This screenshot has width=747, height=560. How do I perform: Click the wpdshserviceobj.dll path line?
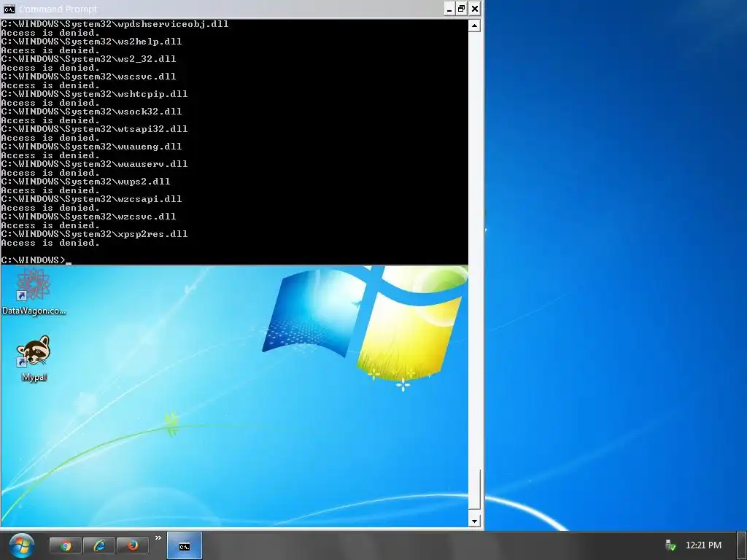click(x=115, y=24)
